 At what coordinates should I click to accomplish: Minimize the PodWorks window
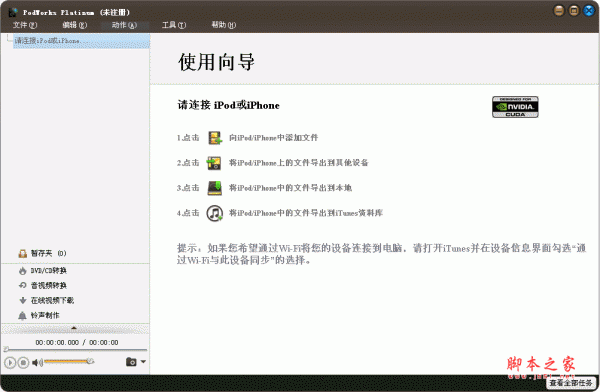[x=559, y=10]
